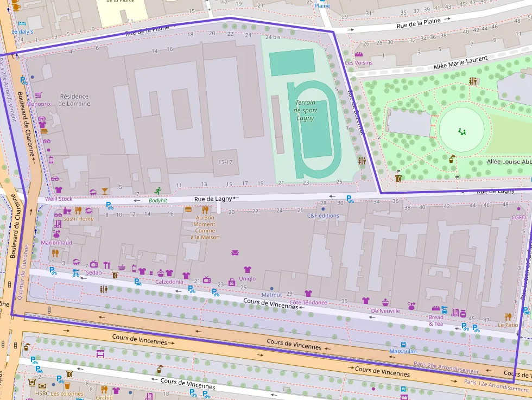
Task: Click the Le Patio restaurant icon
Action: tap(508, 316)
